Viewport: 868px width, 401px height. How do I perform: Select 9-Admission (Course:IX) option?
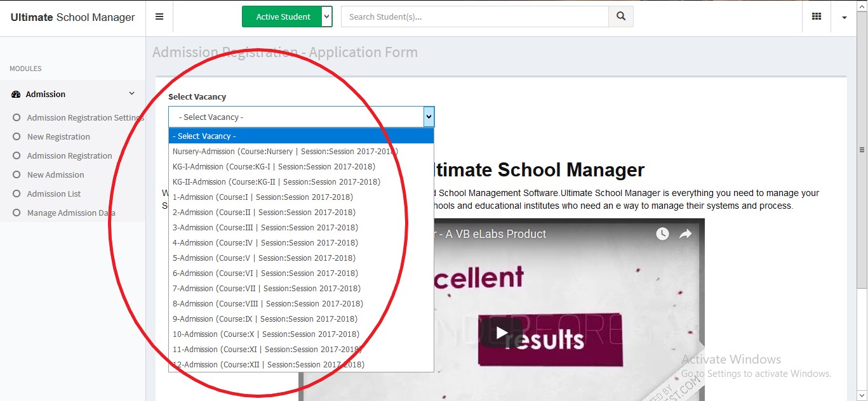pos(302,319)
